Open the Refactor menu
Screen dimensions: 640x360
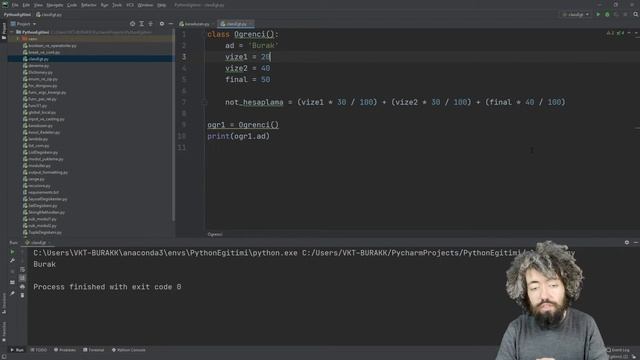89,5
